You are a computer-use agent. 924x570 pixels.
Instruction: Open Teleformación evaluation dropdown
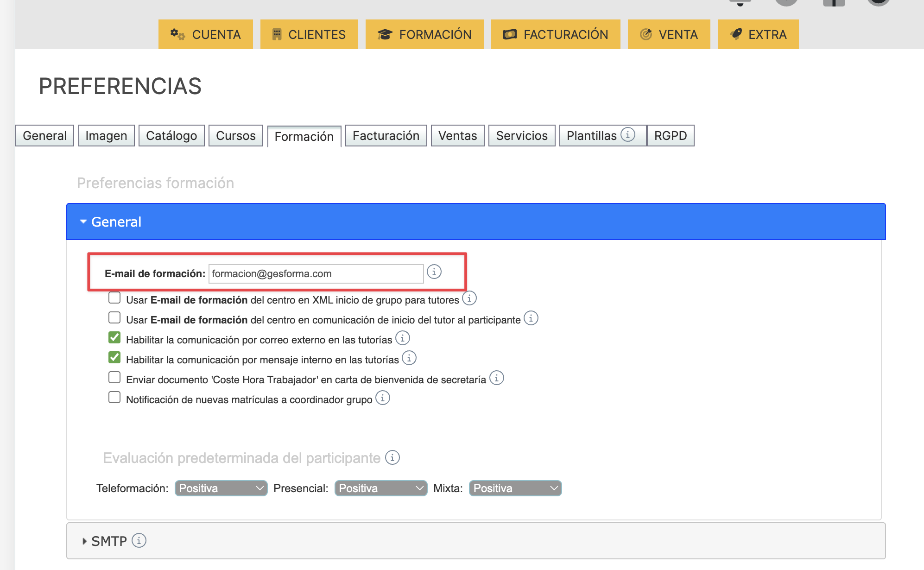221,488
